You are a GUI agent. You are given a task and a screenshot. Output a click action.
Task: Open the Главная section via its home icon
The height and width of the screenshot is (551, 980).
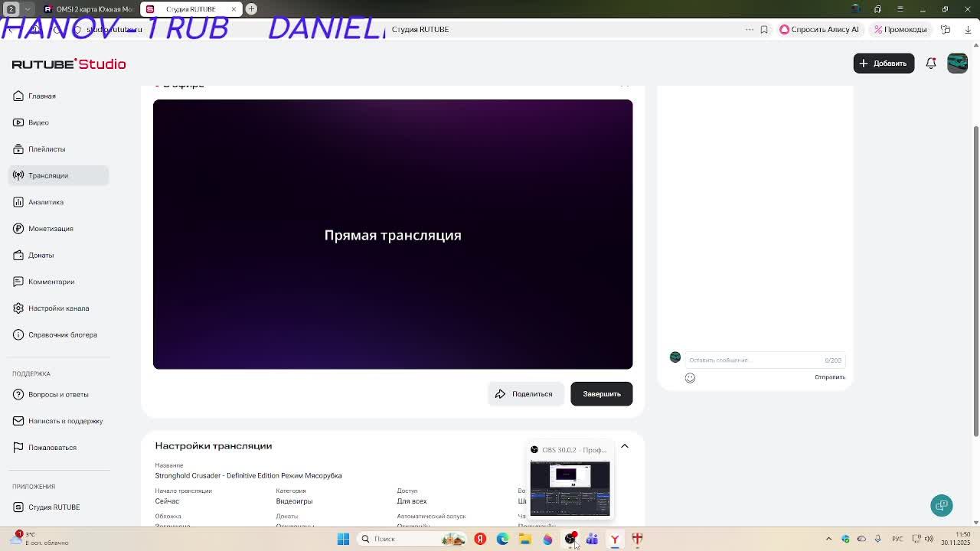coord(18,96)
